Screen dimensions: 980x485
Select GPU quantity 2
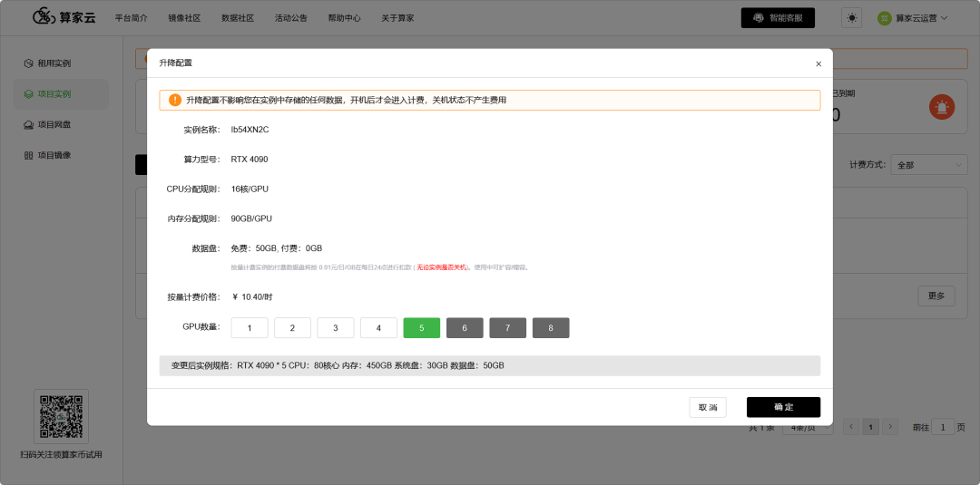(x=292, y=327)
